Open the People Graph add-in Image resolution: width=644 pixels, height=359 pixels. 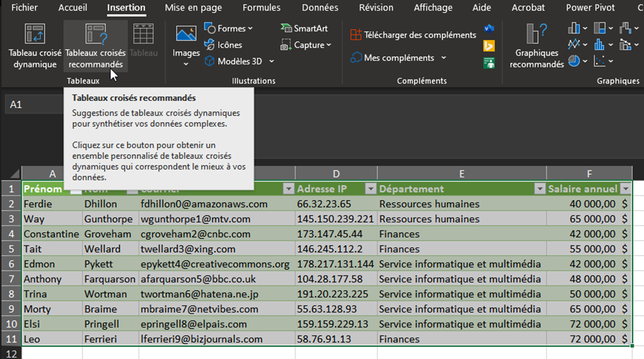pyautogui.click(x=488, y=62)
